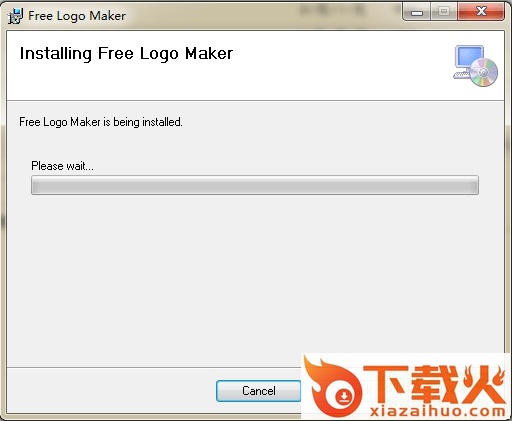Click the filled left end of progress bar
This screenshot has height=421, width=512.
pyautogui.click(x=36, y=185)
